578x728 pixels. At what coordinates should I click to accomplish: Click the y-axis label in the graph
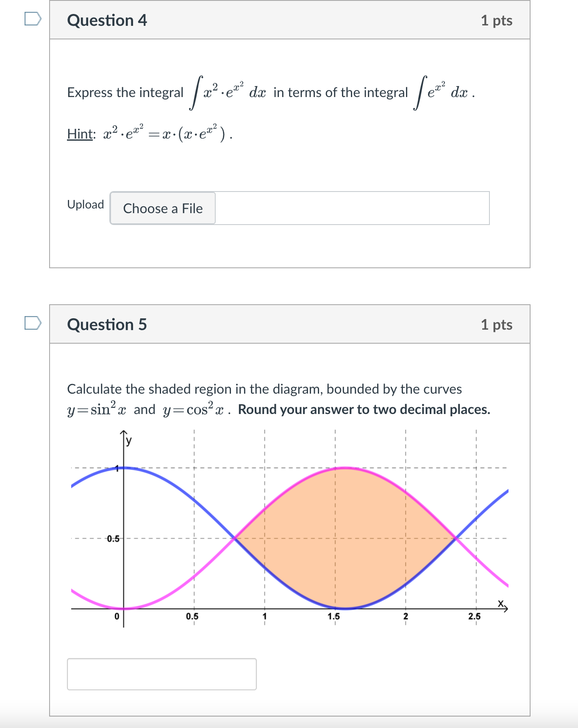pyautogui.click(x=128, y=441)
